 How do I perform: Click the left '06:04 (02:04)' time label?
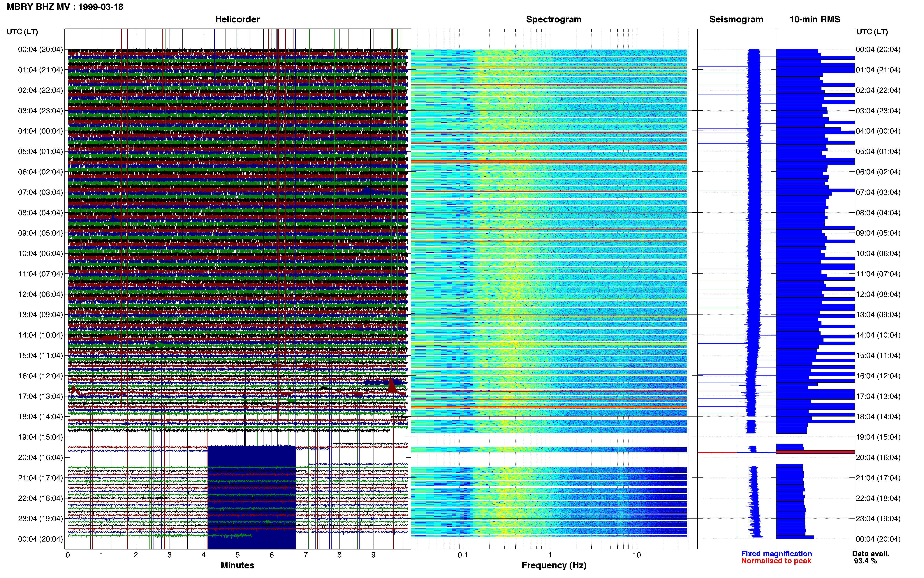[41, 172]
